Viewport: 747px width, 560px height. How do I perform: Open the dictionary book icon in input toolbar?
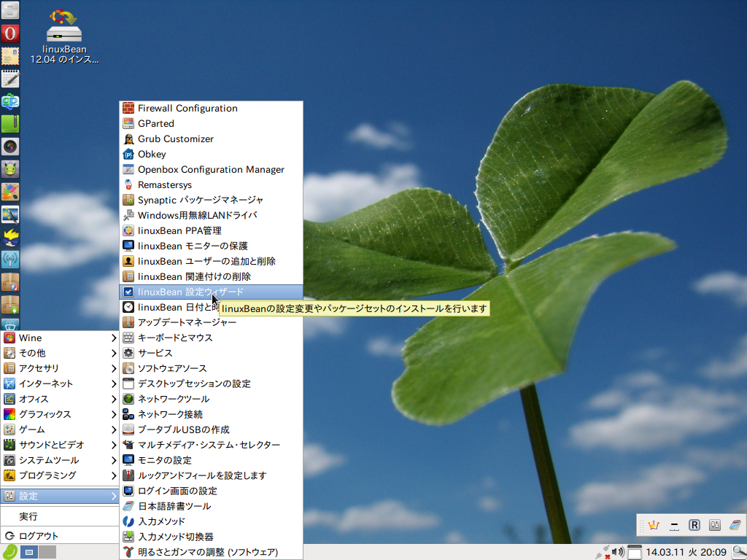coord(735,525)
